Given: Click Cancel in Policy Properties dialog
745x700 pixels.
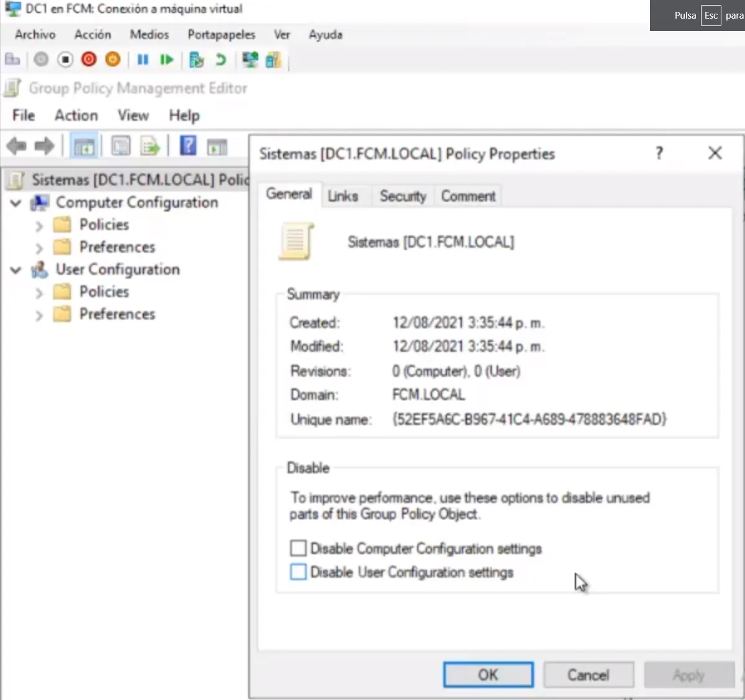Looking at the screenshot, I should pyautogui.click(x=588, y=675).
